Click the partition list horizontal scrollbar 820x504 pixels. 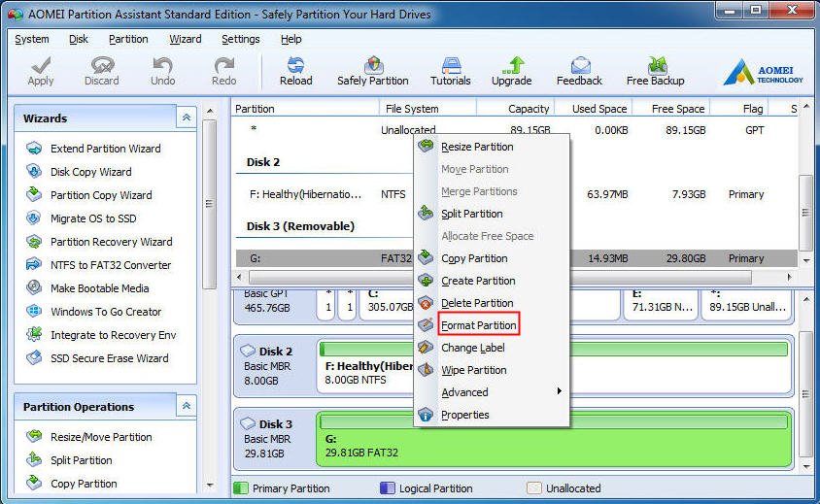coord(500,277)
